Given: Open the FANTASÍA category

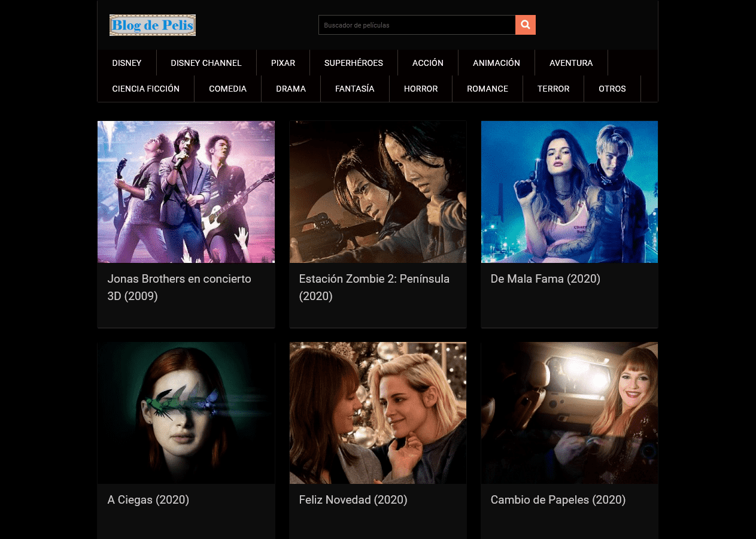Looking at the screenshot, I should coord(355,89).
